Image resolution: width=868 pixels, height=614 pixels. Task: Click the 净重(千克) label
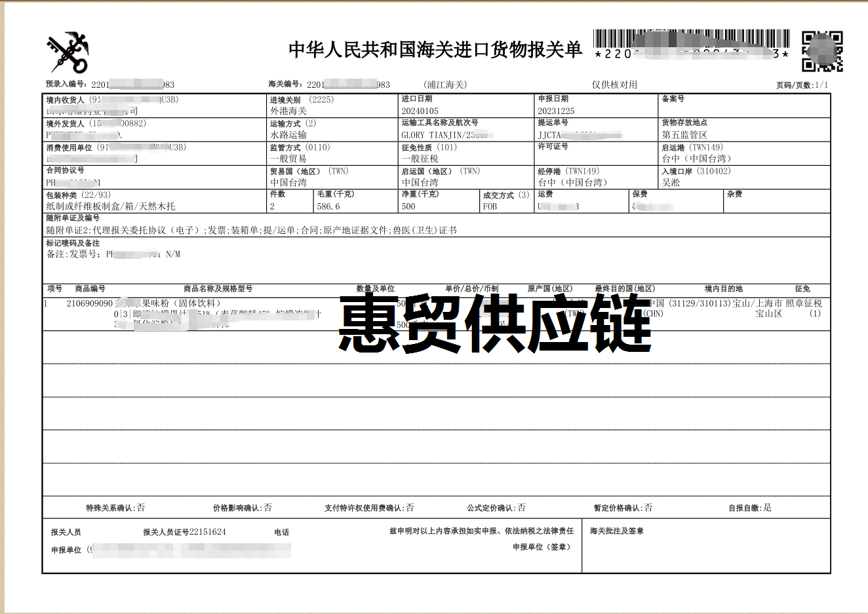(x=420, y=194)
